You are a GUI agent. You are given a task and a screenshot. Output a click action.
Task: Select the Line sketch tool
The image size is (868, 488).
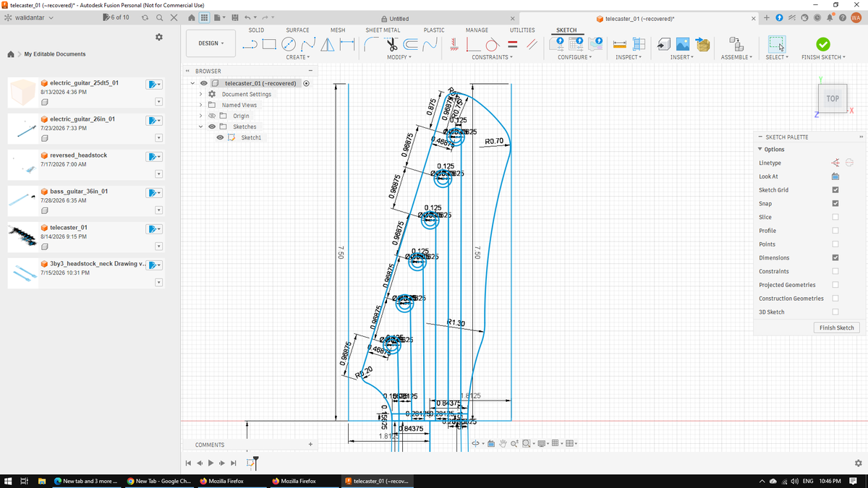[250, 44]
